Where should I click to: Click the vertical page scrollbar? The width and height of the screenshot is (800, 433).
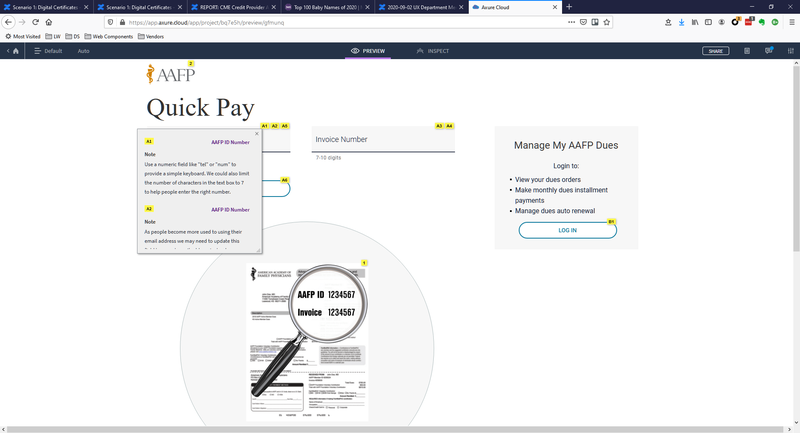(796, 158)
